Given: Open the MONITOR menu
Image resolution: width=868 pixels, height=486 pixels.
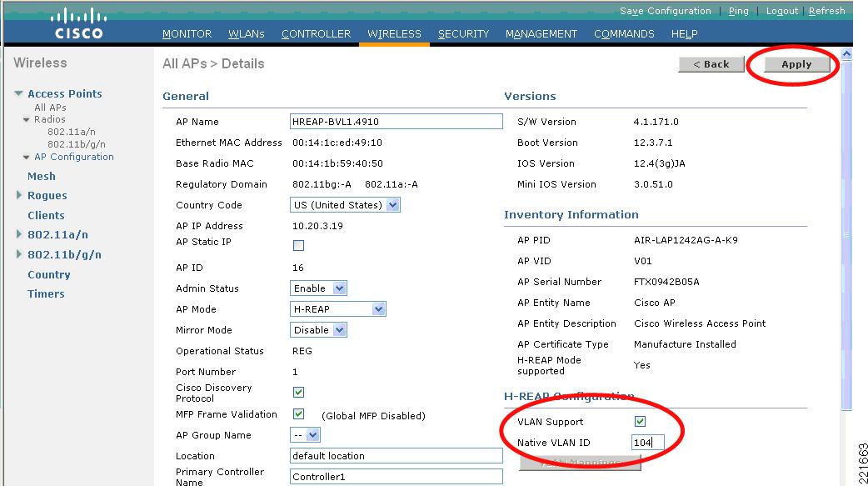Looking at the screenshot, I should pyautogui.click(x=187, y=34).
